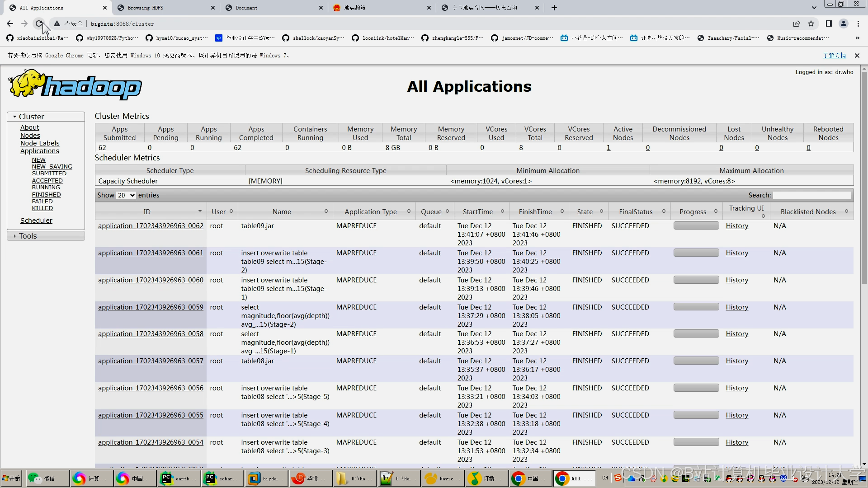Dismiss the Chrome update notification bar

[x=857, y=56]
